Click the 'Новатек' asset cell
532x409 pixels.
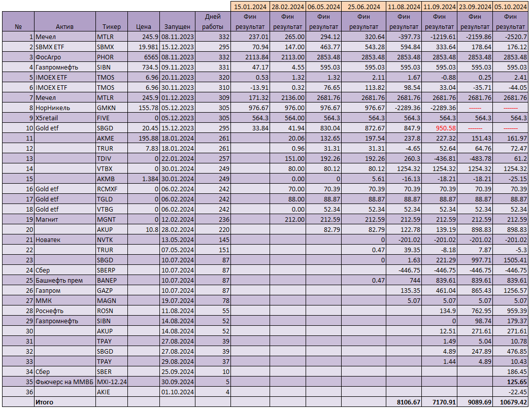click(x=65, y=240)
